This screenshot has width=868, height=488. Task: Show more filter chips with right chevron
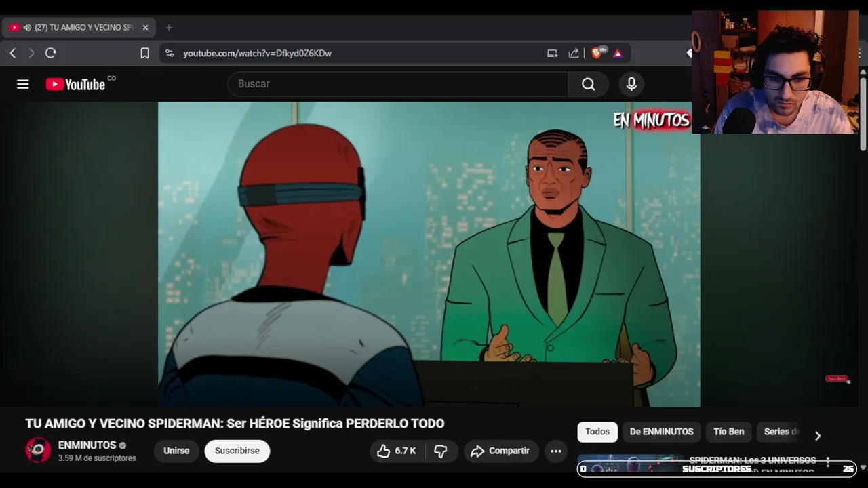pyautogui.click(x=818, y=436)
